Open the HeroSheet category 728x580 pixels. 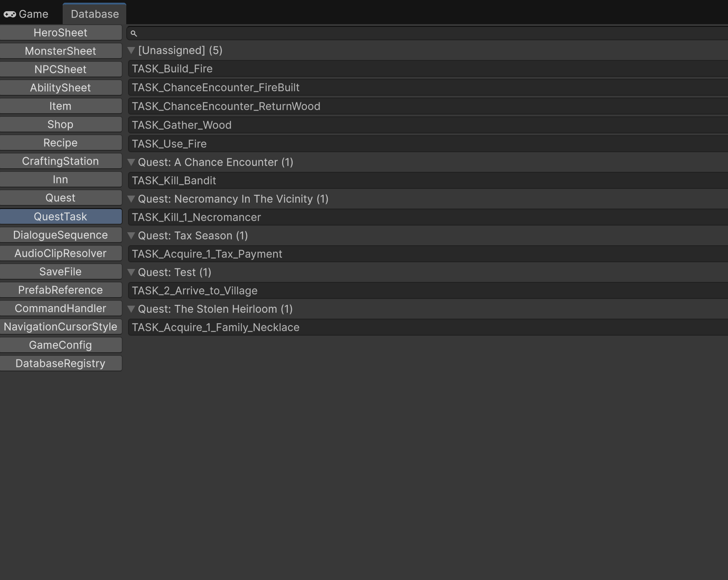(60, 33)
